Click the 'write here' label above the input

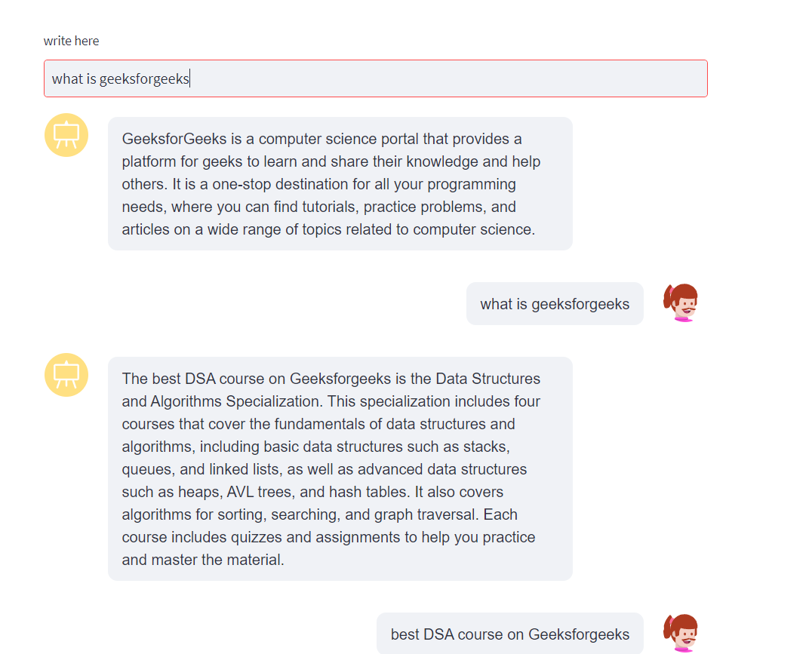[x=71, y=41]
